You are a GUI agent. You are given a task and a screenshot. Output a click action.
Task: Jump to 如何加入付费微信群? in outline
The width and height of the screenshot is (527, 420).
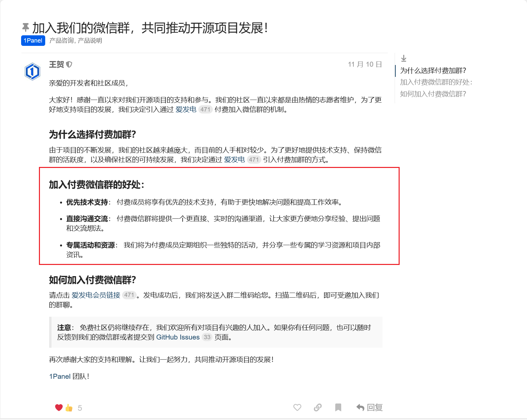433,94
